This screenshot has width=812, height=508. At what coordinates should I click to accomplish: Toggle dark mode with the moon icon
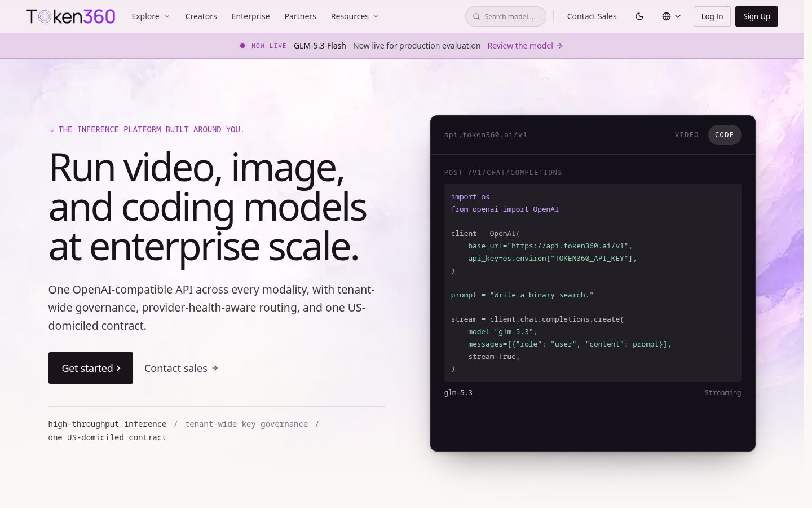tap(639, 16)
